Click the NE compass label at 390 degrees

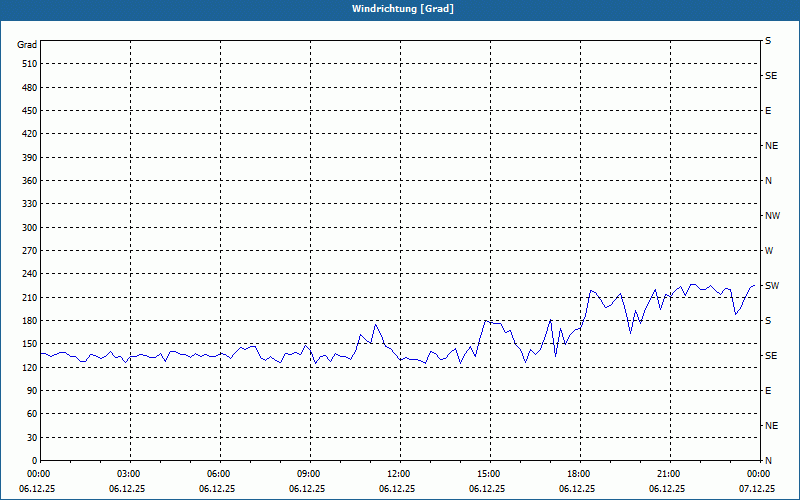771,146
